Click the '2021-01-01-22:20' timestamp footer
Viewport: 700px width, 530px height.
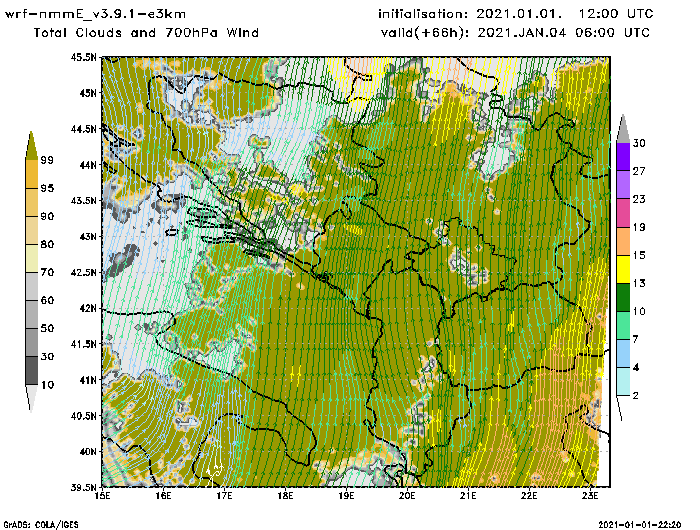pyautogui.click(x=640, y=524)
